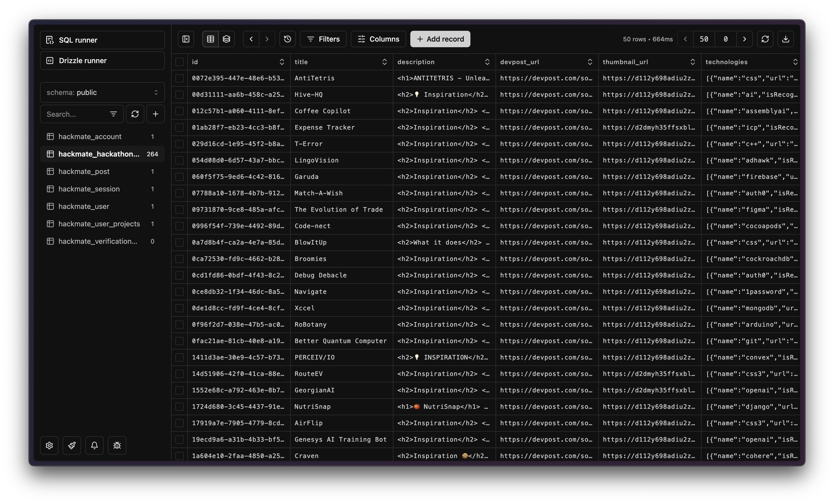
Task: Select the AntiTetris row checkbox
Action: pyautogui.click(x=179, y=78)
